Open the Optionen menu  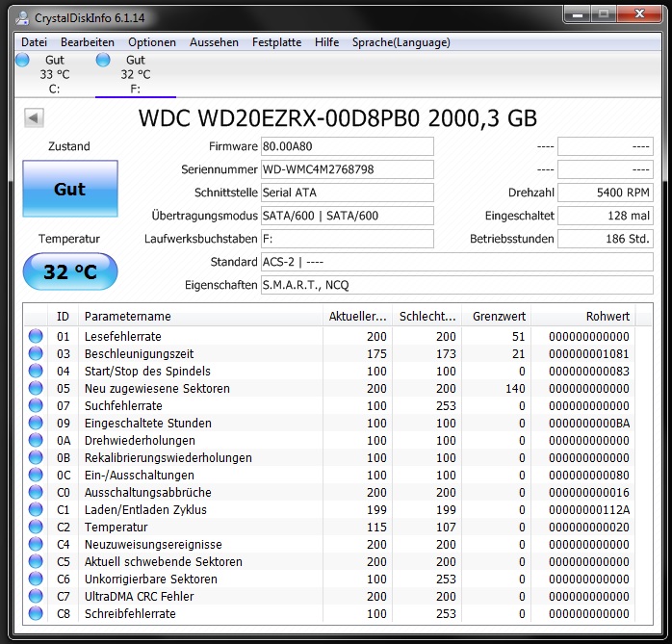pyautogui.click(x=152, y=42)
